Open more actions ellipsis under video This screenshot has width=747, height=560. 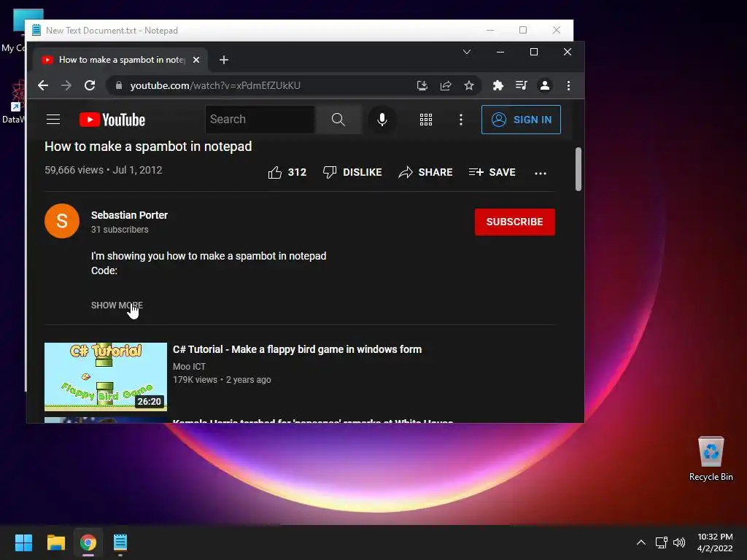(541, 173)
